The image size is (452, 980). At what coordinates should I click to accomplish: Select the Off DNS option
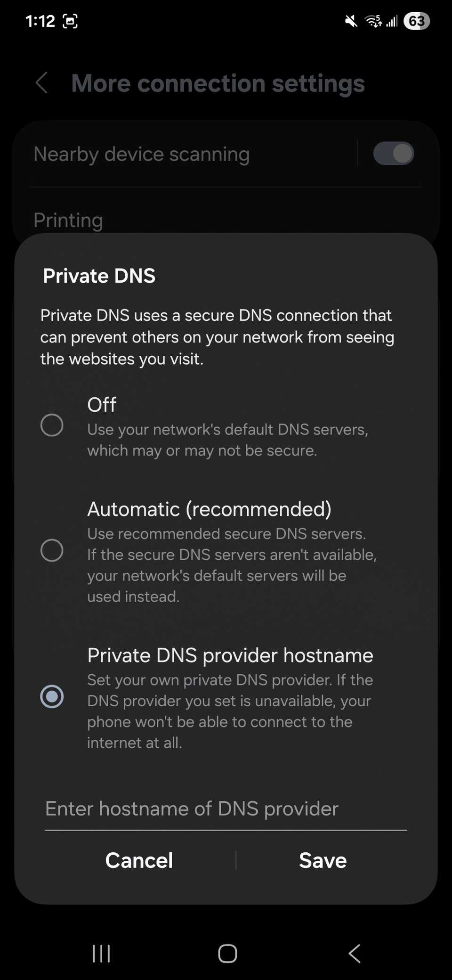[52, 425]
